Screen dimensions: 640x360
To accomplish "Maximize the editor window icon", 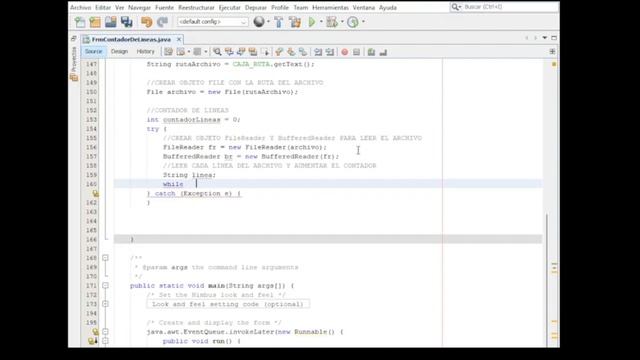I will (554, 38).
